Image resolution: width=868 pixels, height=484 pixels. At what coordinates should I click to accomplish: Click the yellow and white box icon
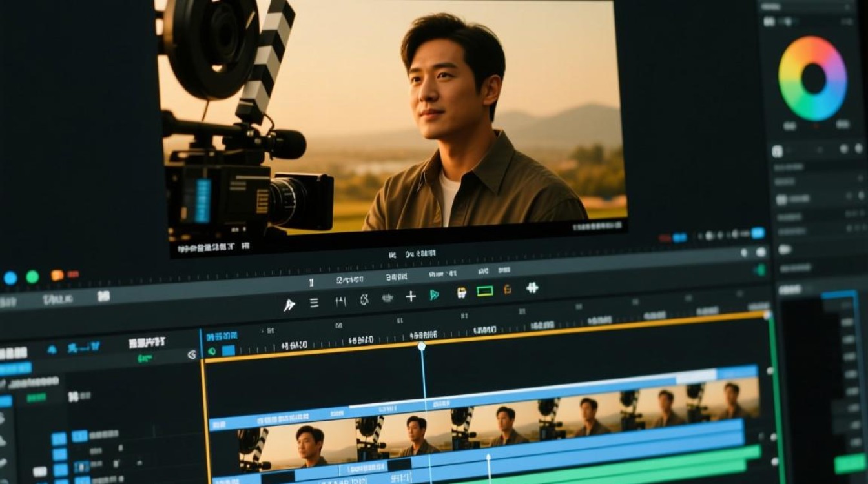pos(462,293)
